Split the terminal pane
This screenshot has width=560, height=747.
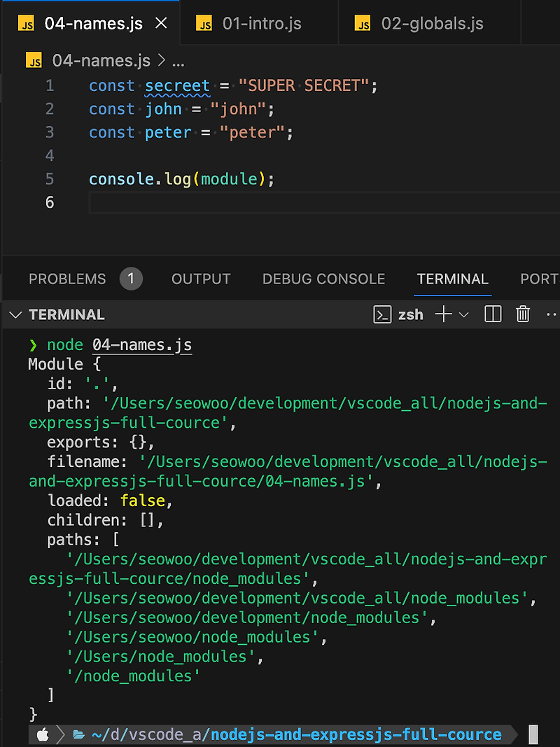point(493,314)
